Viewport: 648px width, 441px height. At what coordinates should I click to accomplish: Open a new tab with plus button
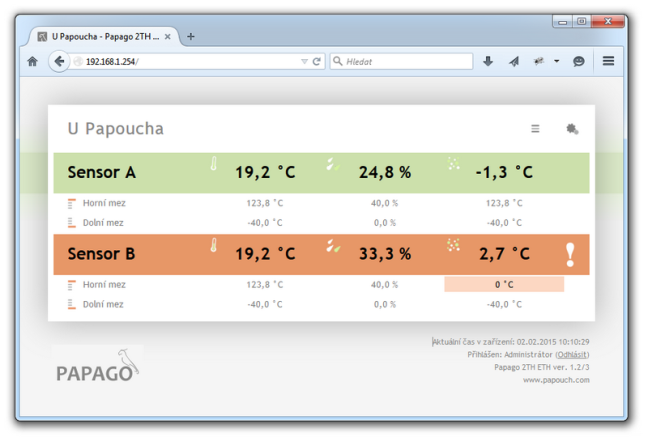(191, 36)
